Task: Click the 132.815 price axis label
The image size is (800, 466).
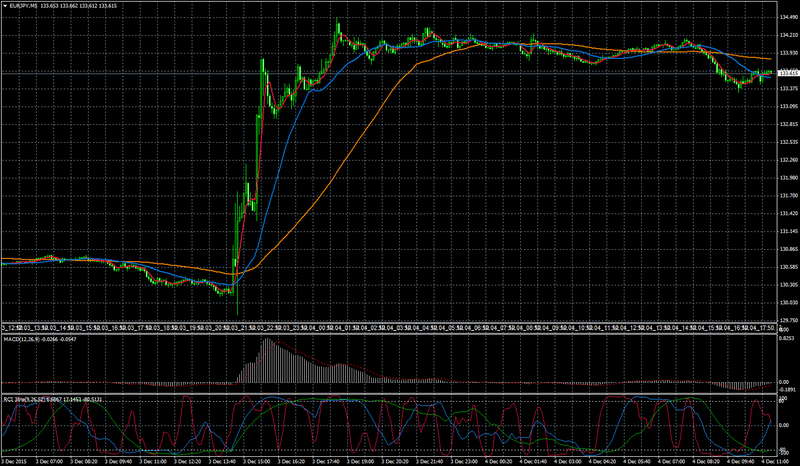Action: [788, 124]
